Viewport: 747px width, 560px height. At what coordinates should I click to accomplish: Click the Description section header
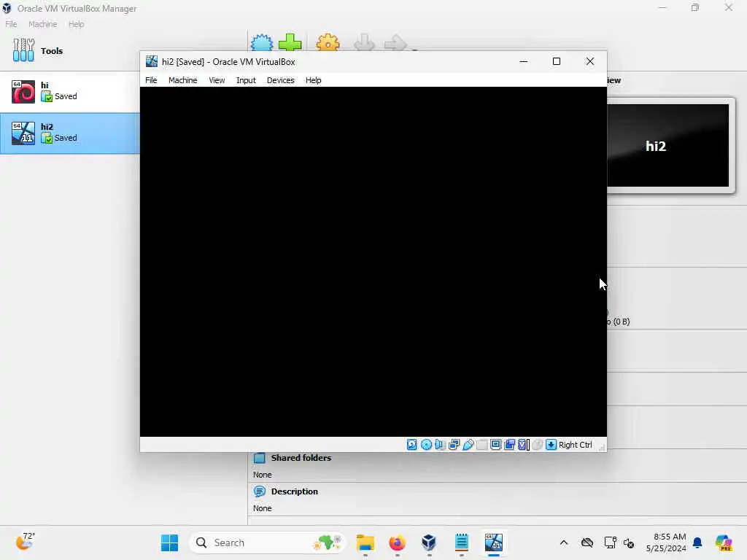pyautogui.click(x=295, y=491)
